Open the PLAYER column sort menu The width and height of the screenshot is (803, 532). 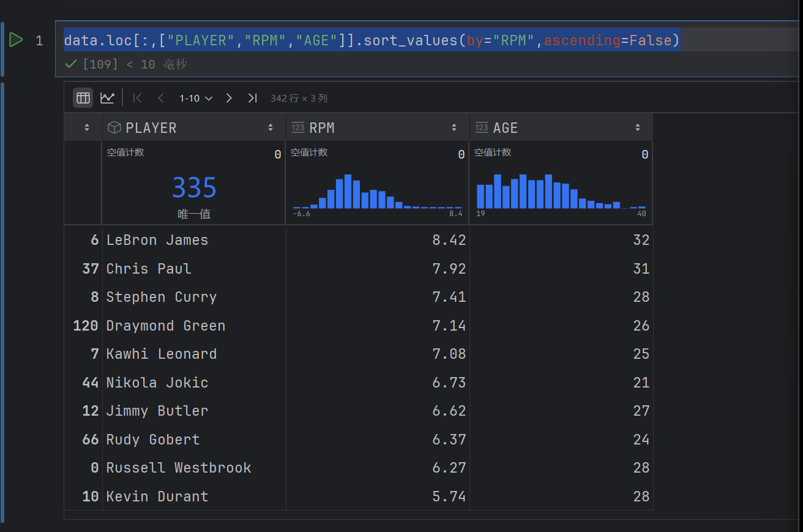pyautogui.click(x=271, y=128)
